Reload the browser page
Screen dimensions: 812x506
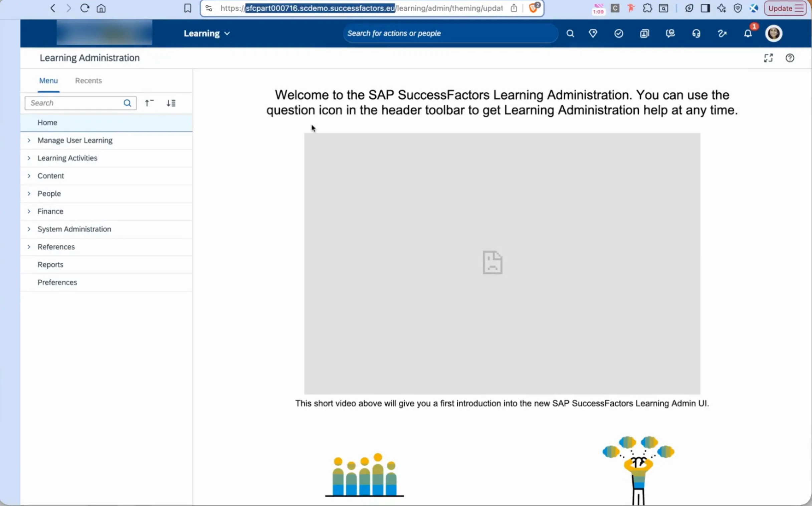tap(85, 8)
